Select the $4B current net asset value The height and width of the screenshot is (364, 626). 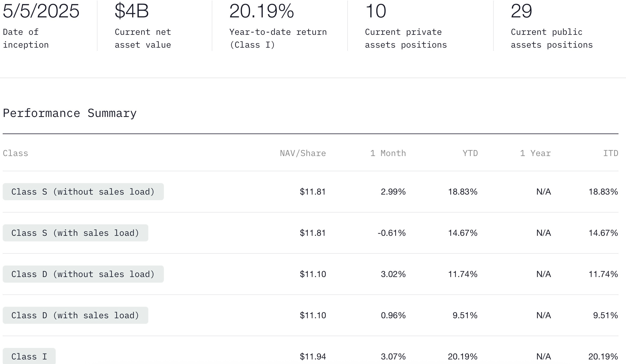(x=131, y=11)
